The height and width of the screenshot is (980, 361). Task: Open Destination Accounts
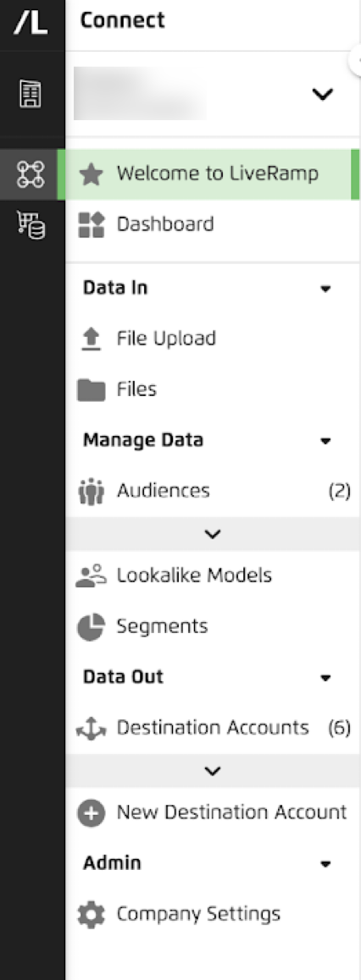(x=213, y=729)
